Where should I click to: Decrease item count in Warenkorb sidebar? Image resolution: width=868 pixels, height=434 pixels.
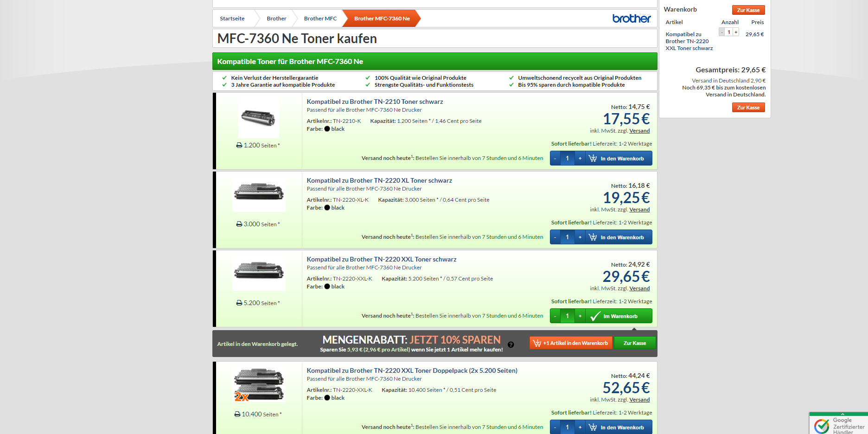click(x=722, y=32)
